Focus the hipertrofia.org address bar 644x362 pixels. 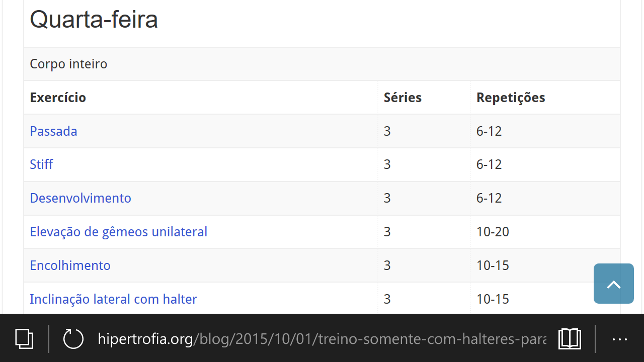(322, 339)
